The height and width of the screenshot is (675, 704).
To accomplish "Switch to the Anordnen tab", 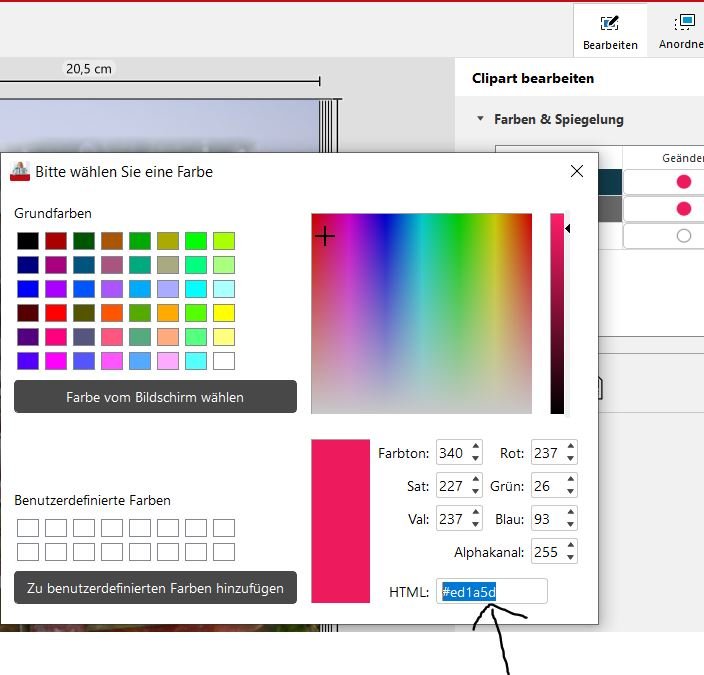I will pos(682,31).
